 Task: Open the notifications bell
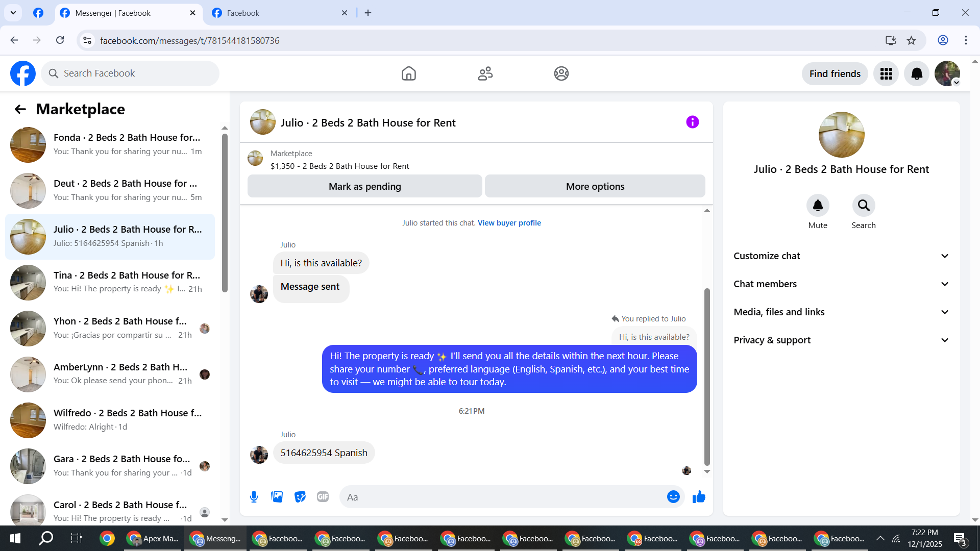coord(917,73)
